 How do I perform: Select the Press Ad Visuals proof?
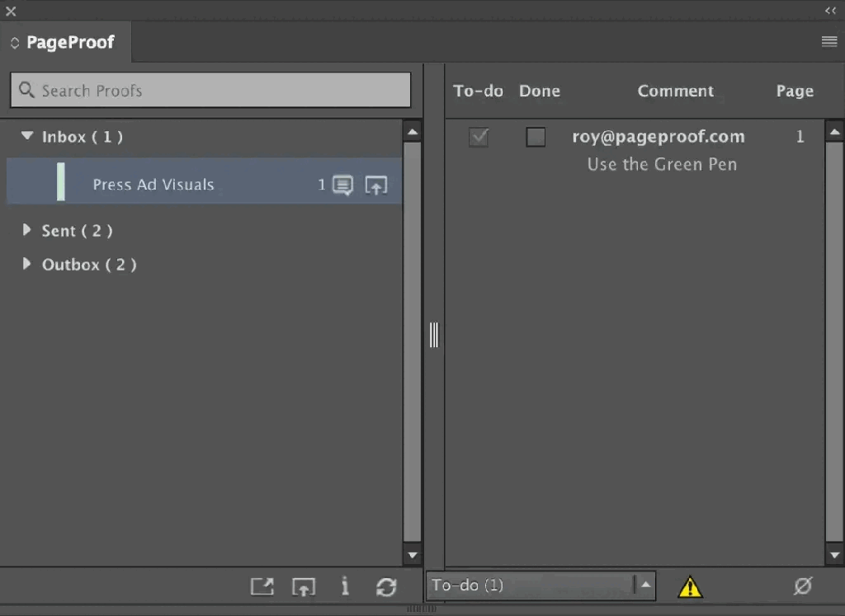click(x=153, y=185)
